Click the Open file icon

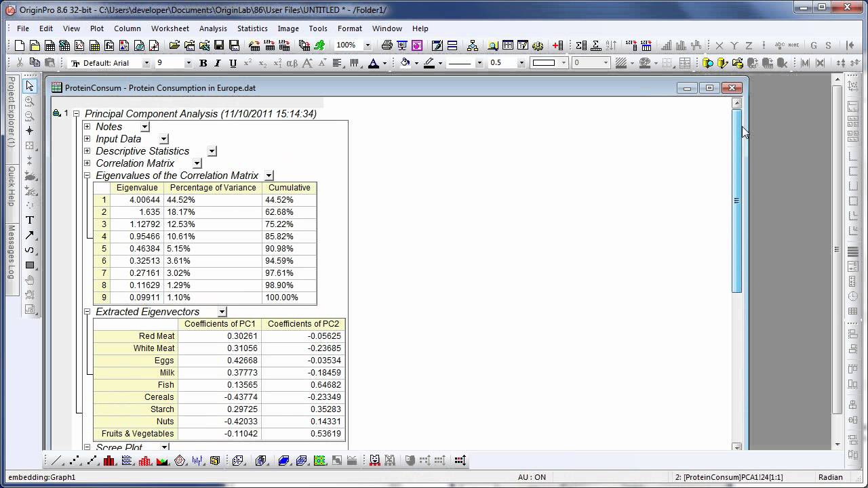point(174,45)
